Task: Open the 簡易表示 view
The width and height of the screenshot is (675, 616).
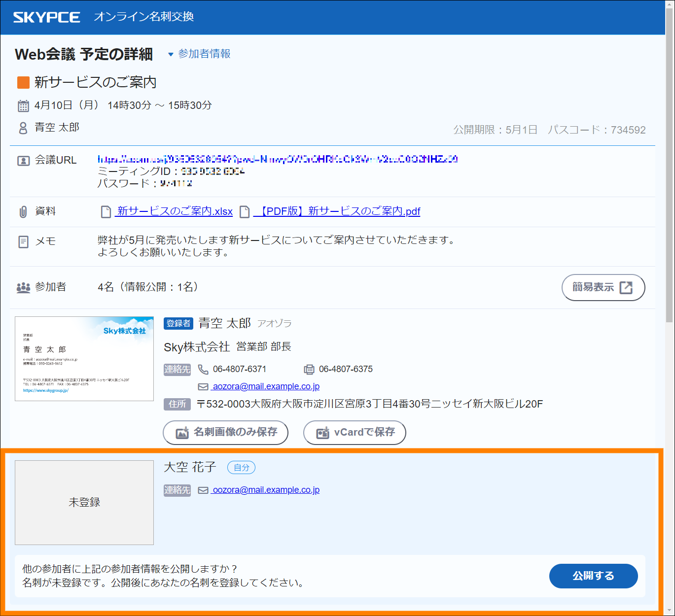Action: (x=603, y=287)
